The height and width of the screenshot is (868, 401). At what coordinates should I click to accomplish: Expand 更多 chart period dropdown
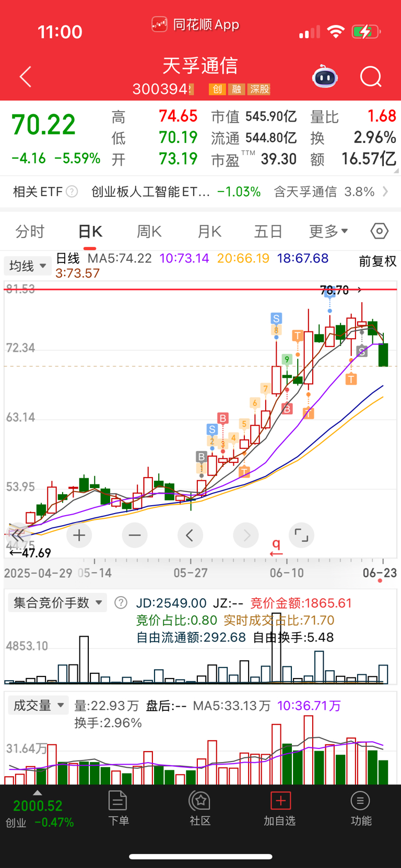(328, 231)
